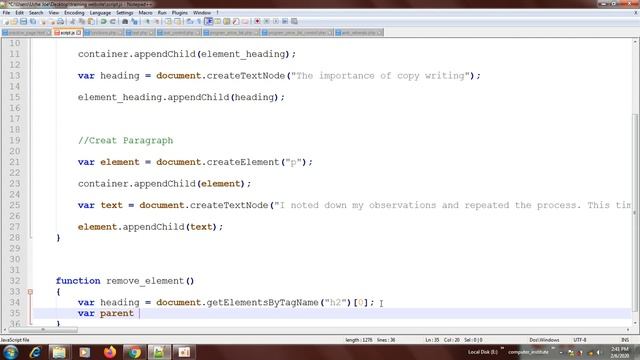Open PowerPoint from the taskbar
The image size is (640, 360).
pos(184,352)
